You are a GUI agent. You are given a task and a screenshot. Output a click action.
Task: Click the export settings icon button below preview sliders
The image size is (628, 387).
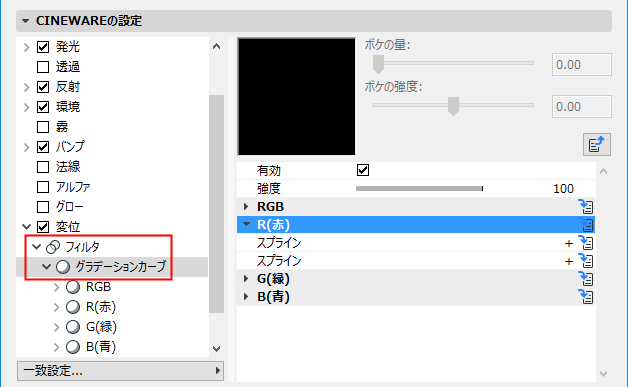pos(597,144)
